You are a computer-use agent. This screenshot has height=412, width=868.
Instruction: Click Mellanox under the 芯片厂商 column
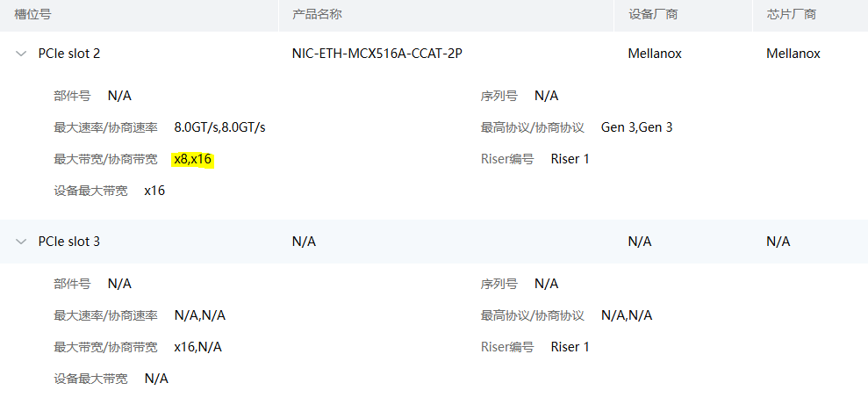793,54
